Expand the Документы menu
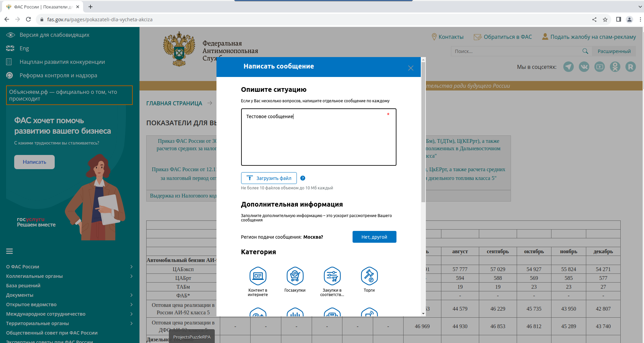This screenshot has height=343, width=644. [131, 295]
